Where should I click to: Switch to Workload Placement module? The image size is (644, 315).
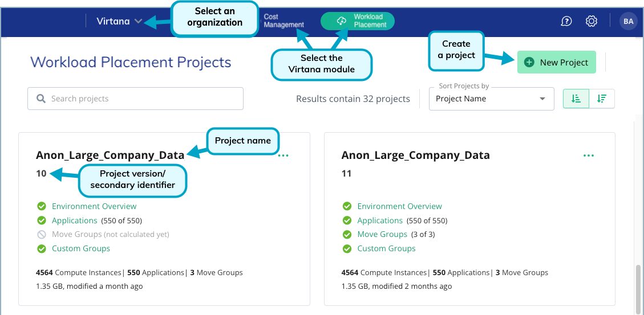point(357,21)
